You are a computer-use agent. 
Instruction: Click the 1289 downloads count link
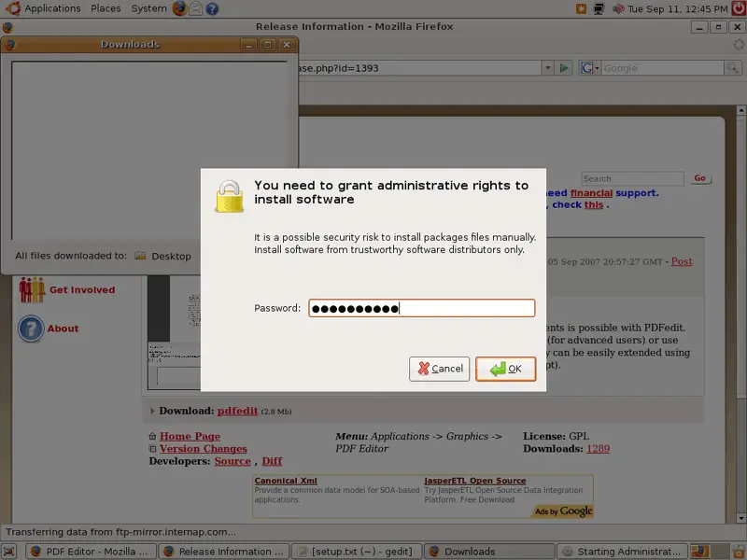(x=598, y=449)
